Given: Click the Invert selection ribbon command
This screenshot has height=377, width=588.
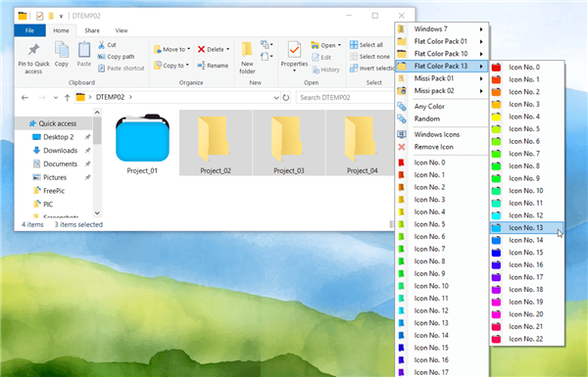Looking at the screenshot, I should pyautogui.click(x=371, y=69).
